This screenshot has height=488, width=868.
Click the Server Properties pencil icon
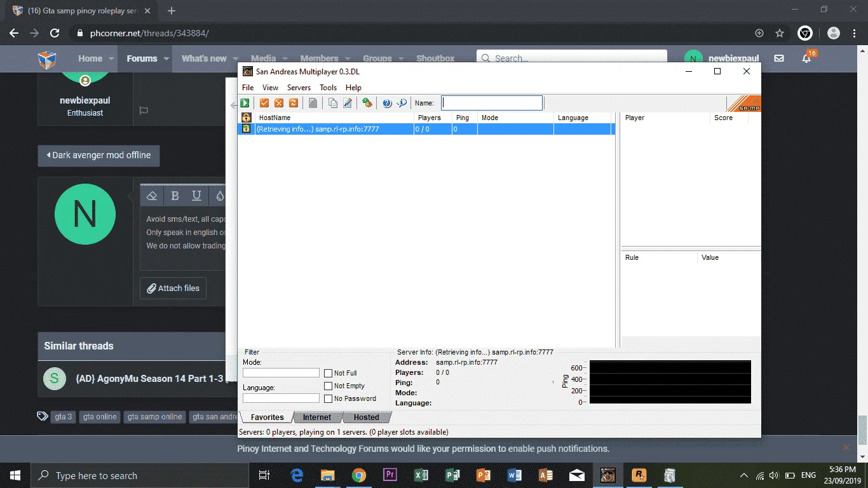[x=348, y=103]
